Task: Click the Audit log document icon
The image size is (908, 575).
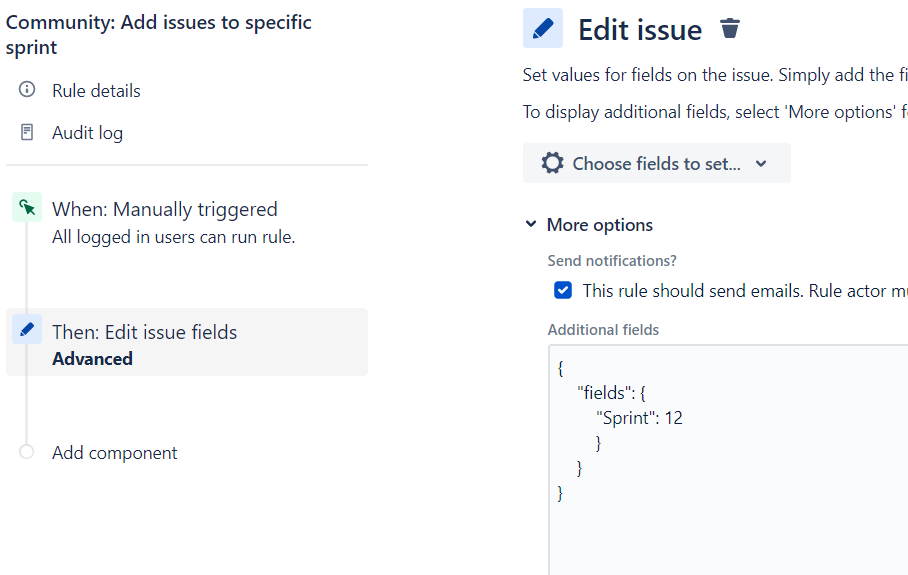Action: [27, 132]
